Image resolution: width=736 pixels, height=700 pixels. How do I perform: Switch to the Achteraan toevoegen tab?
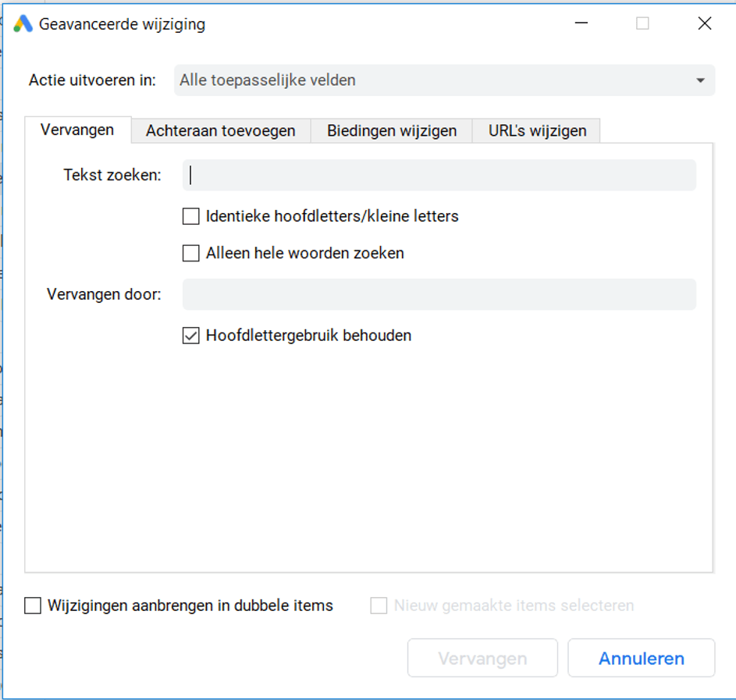(221, 131)
